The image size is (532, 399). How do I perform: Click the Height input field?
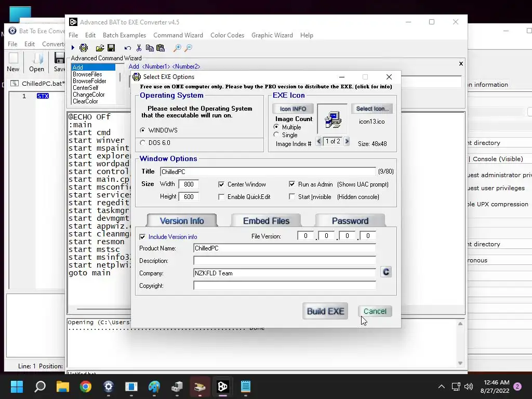[x=189, y=196]
